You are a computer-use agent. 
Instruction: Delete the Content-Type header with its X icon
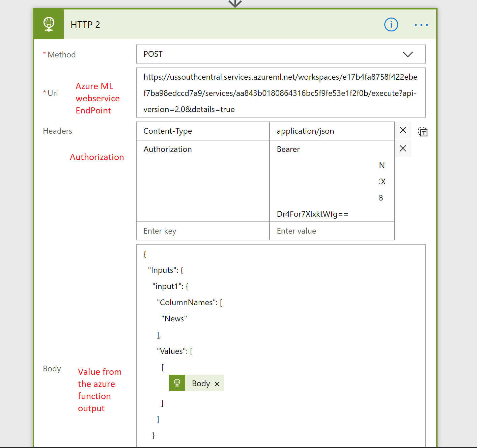click(403, 130)
